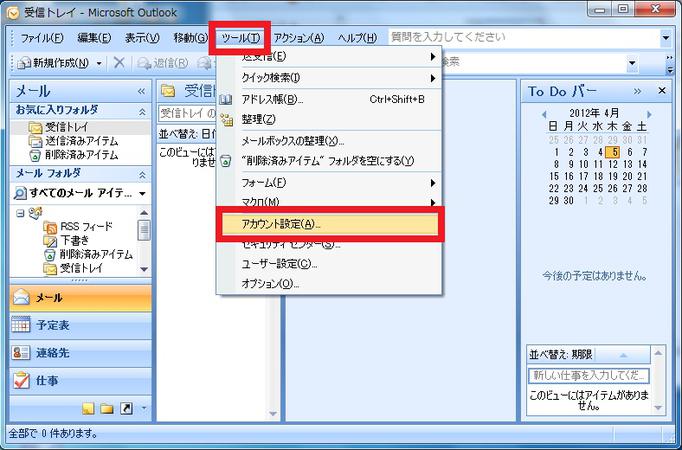Open the 新規作成 dropdown arrow
Image resolution: width=682 pixels, height=450 pixels.
coord(99,64)
